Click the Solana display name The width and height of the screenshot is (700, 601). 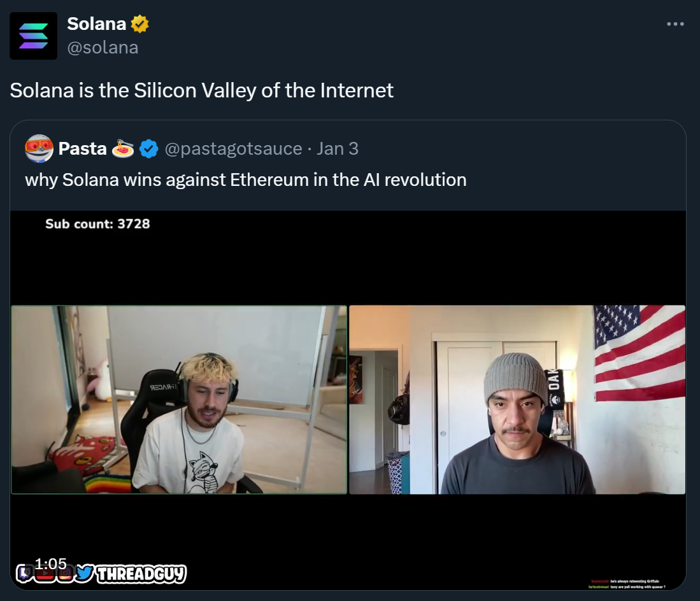96,24
